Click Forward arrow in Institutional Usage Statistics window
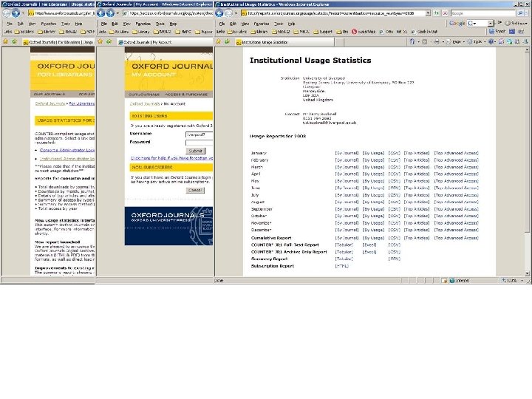Screen dimensions: 532x399 coord(228,13)
